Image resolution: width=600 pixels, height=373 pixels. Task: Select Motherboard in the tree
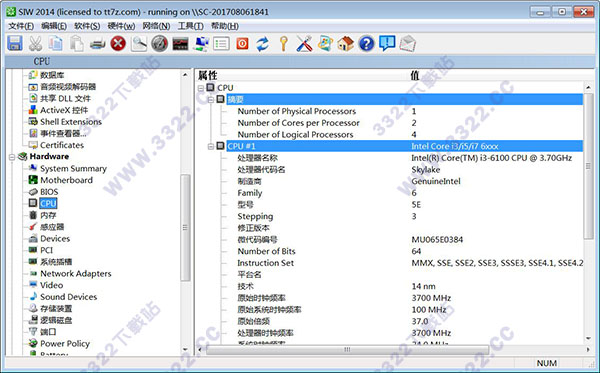(x=66, y=180)
